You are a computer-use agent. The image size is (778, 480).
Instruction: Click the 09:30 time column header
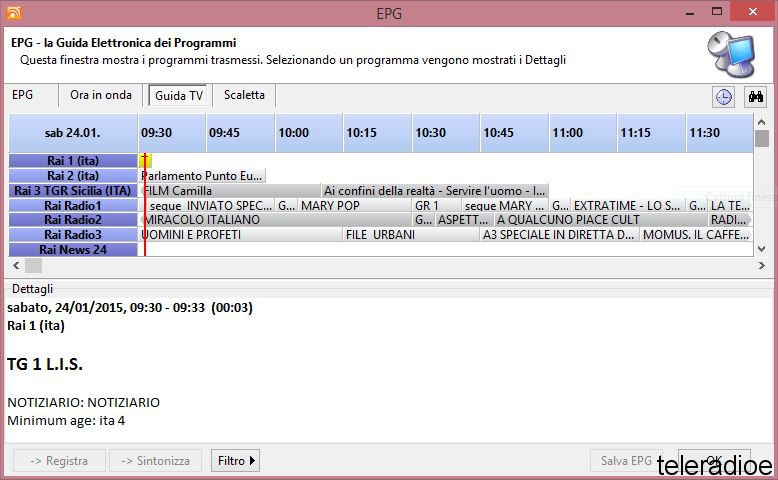[172, 133]
